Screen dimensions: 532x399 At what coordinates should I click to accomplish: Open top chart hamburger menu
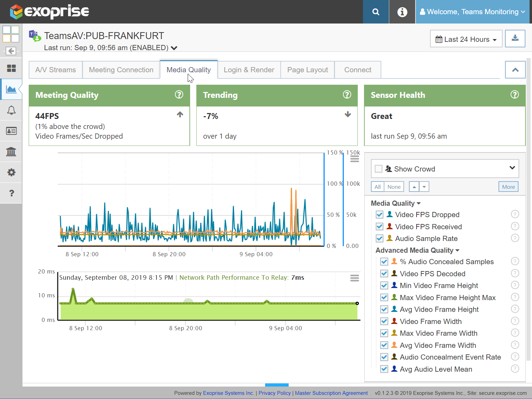(x=355, y=159)
